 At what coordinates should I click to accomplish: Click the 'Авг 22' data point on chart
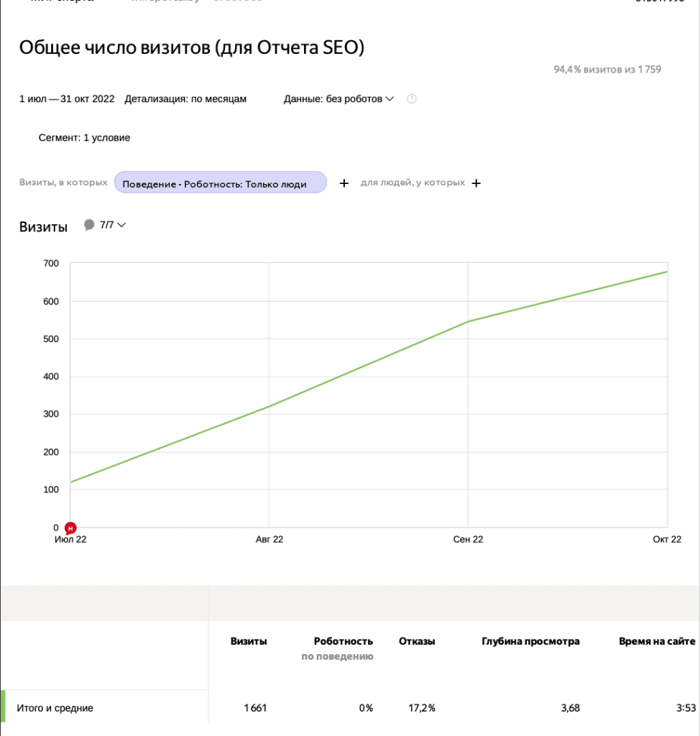pyautogui.click(x=269, y=407)
